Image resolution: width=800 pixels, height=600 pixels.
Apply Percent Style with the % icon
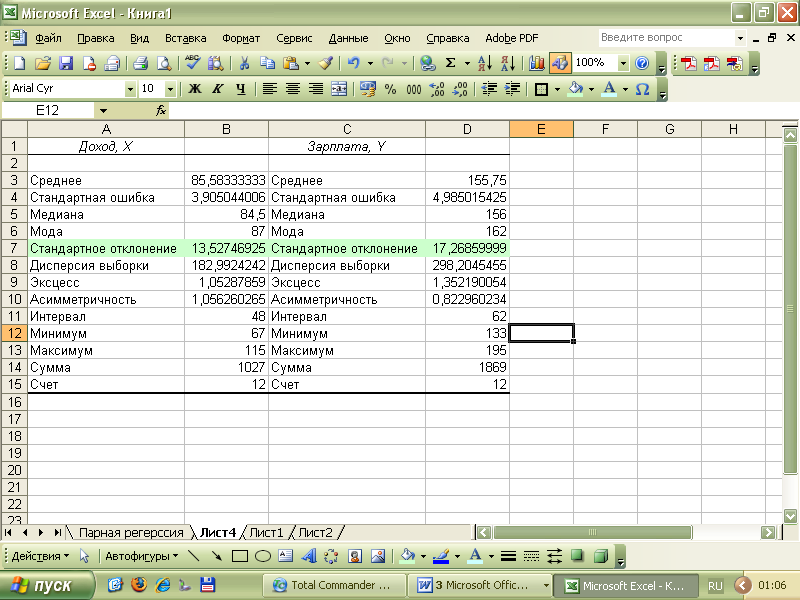click(390, 89)
